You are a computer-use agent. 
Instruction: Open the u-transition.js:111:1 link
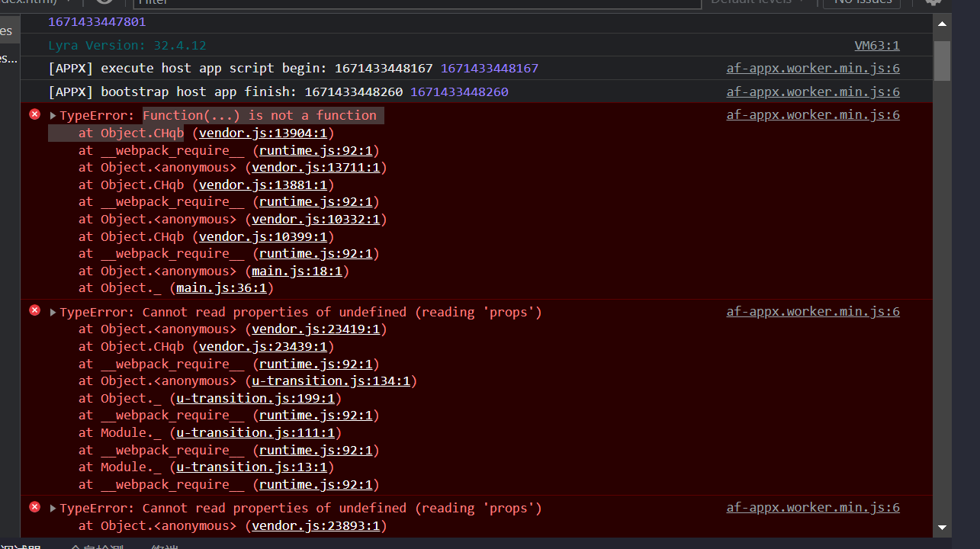pyautogui.click(x=255, y=433)
